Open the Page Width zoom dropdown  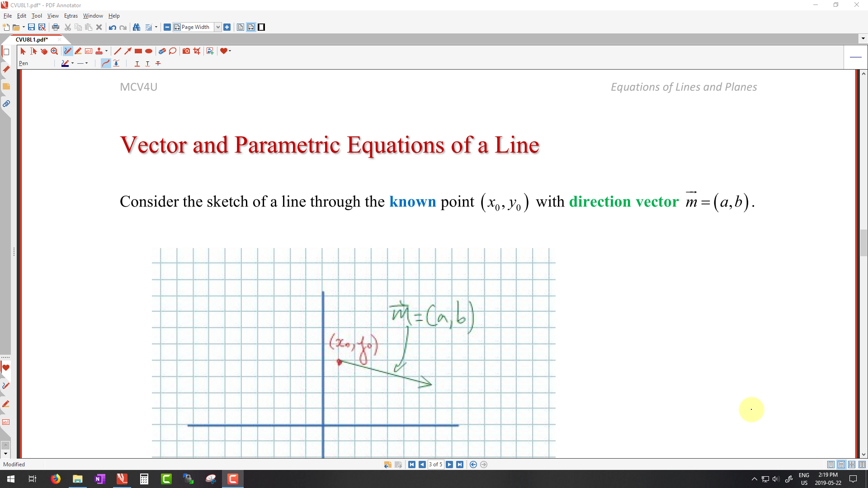(x=217, y=27)
